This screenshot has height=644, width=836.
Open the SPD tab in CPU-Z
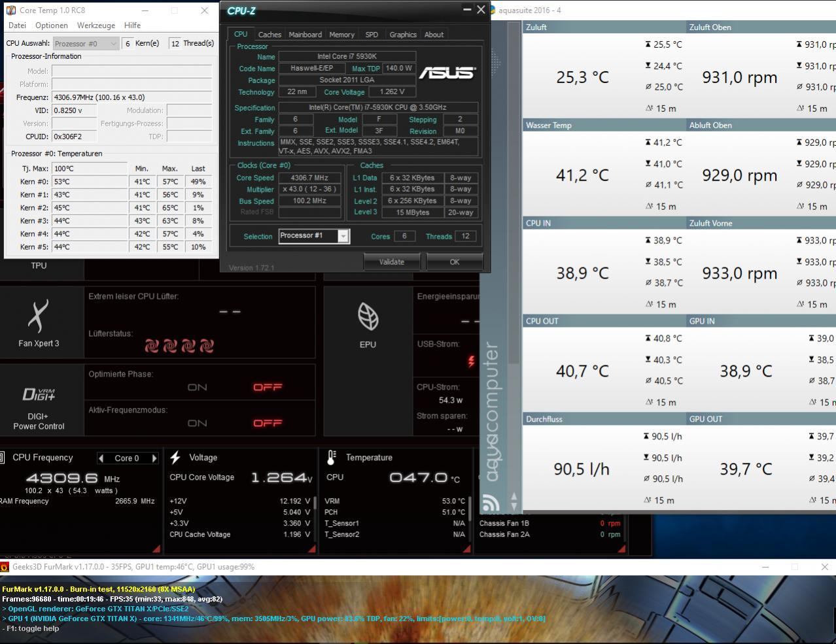click(372, 35)
